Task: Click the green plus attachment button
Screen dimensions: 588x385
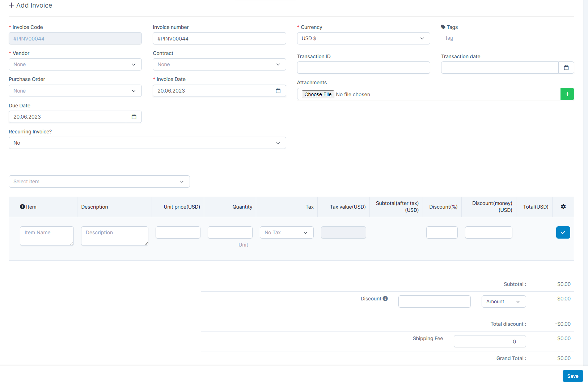Action: [x=567, y=94]
